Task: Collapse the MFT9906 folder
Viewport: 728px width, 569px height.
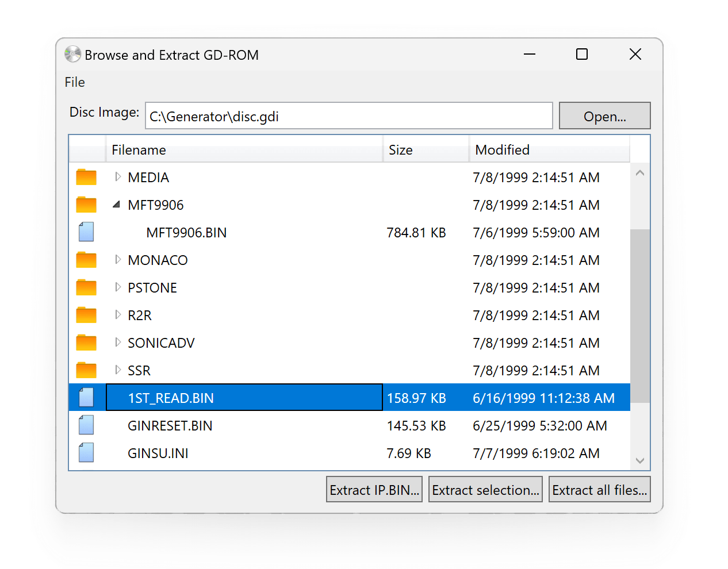Action: (117, 205)
